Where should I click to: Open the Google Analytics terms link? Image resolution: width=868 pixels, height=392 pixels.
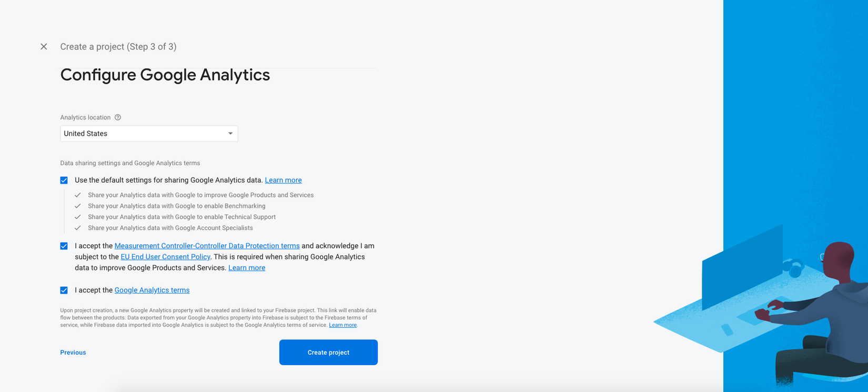pos(152,290)
